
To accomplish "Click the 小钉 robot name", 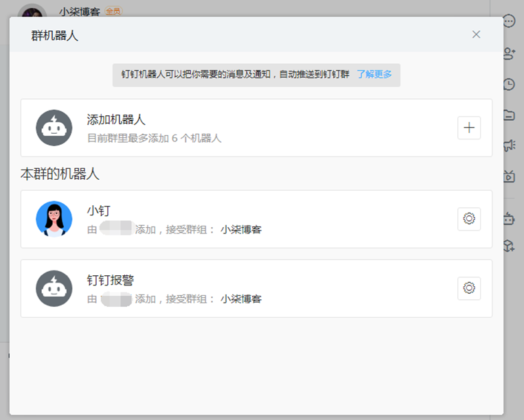I will (x=99, y=211).
